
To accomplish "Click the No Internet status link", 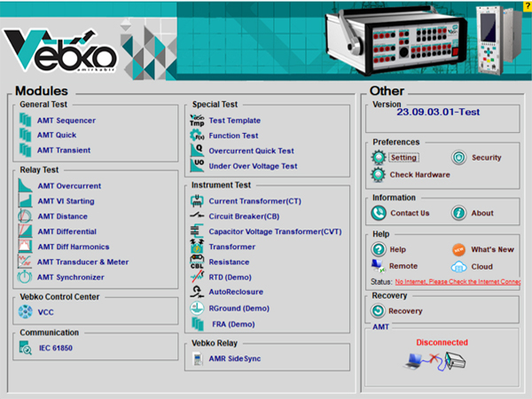I will (458, 282).
